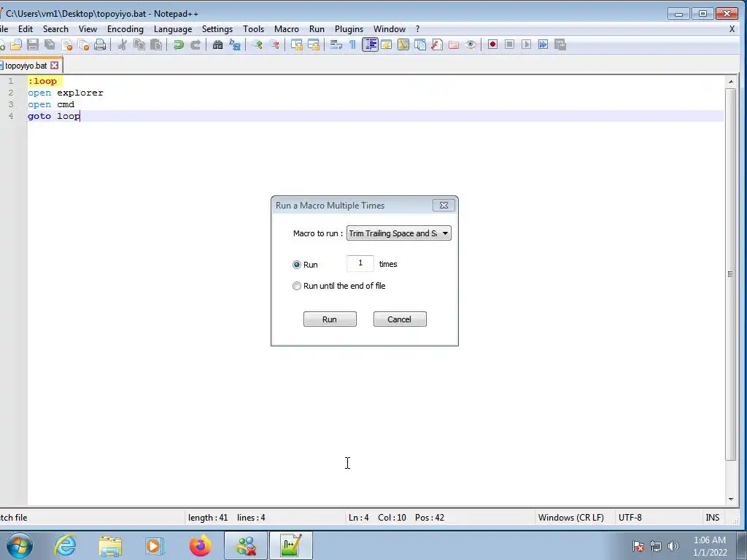Toggle Show All Characters pilcrow icon
Screen dimensions: 747x560
(352, 44)
